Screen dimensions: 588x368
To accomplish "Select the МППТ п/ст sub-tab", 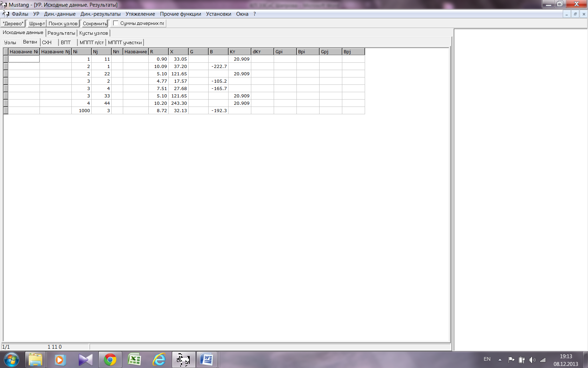I will pyautogui.click(x=92, y=42).
